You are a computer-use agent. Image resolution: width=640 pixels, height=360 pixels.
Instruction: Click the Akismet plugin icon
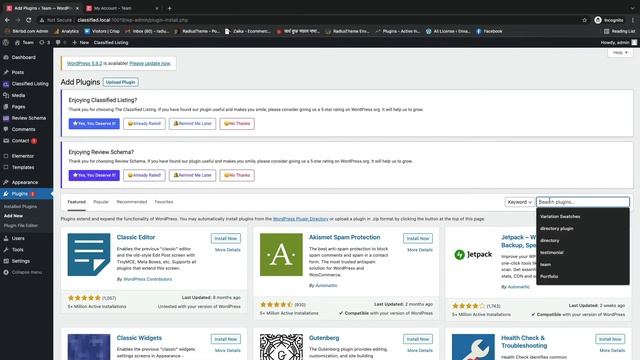pos(281,255)
